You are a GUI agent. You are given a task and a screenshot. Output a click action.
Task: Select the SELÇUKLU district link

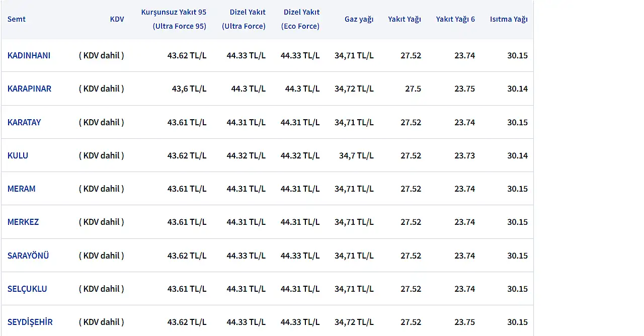pos(27,289)
